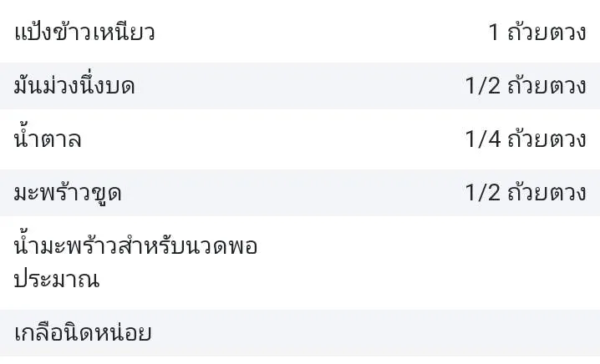Click ถ้วยตวง unit in the มันม่วงนึ่งบด row
600x364 pixels.
click(x=547, y=86)
